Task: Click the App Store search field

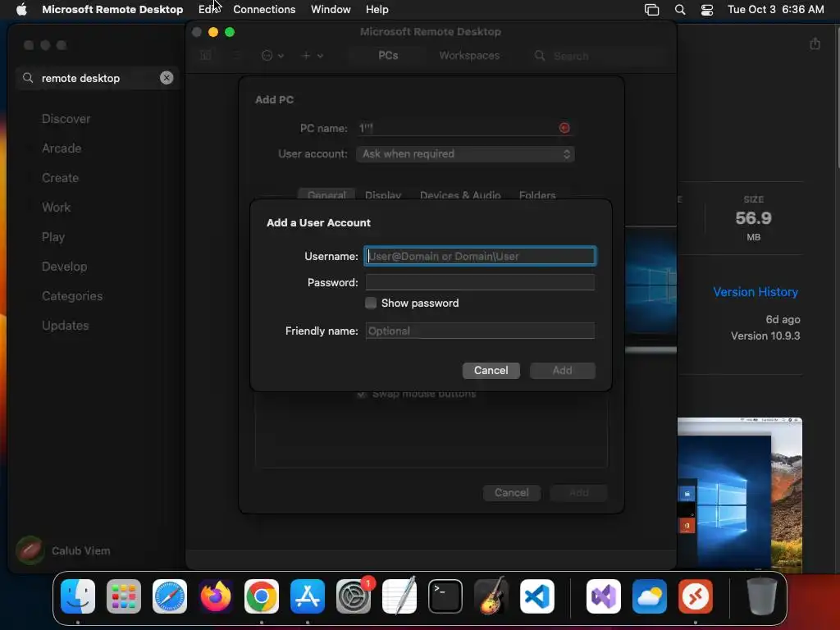Action: pyautogui.click(x=97, y=78)
